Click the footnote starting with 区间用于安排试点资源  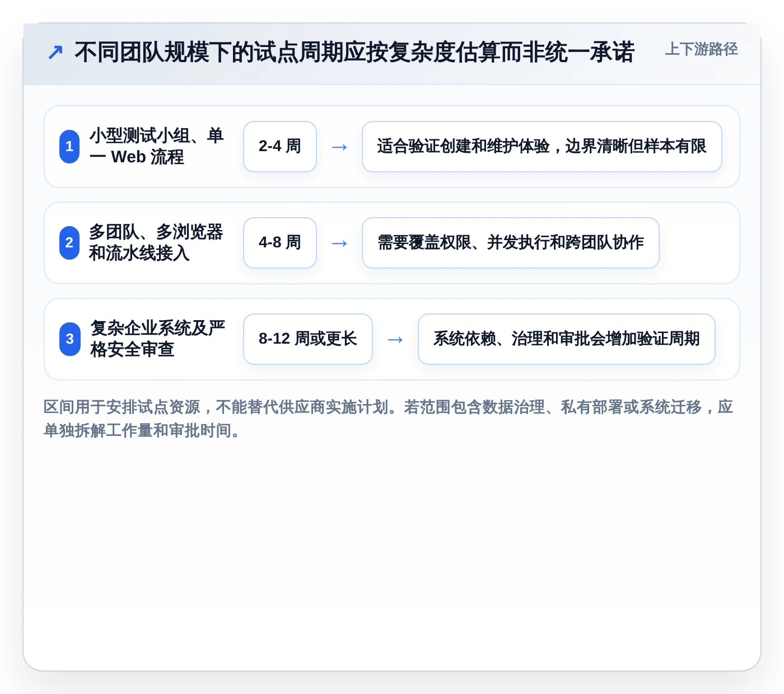389,419
